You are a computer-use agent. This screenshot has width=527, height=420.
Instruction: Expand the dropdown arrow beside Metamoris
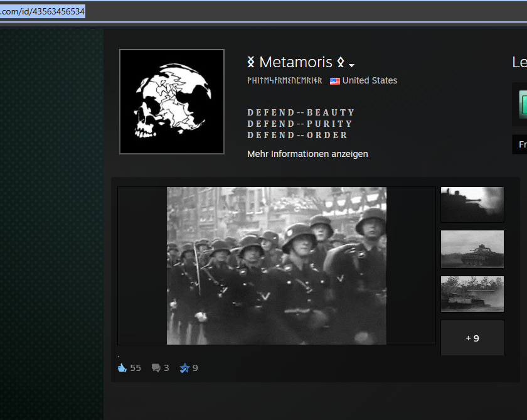(x=352, y=65)
